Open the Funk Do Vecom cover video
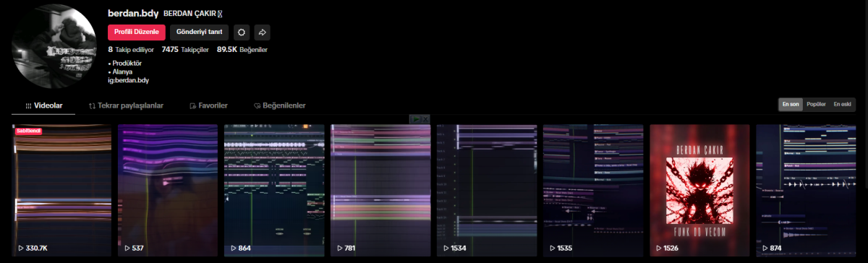This screenshot has height=263, width=868. (x=699, y=190)
